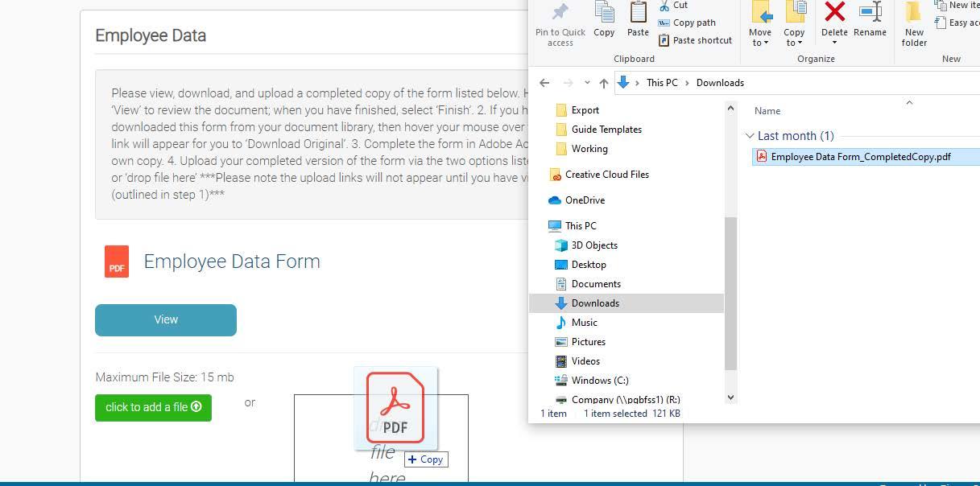Go back in File Explorer

click(x=544, y=82)
